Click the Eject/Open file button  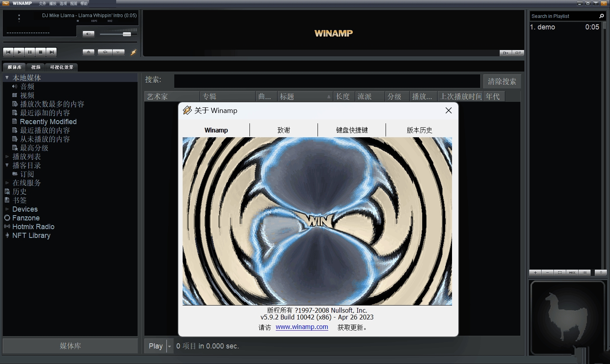[x=88, y=52]
